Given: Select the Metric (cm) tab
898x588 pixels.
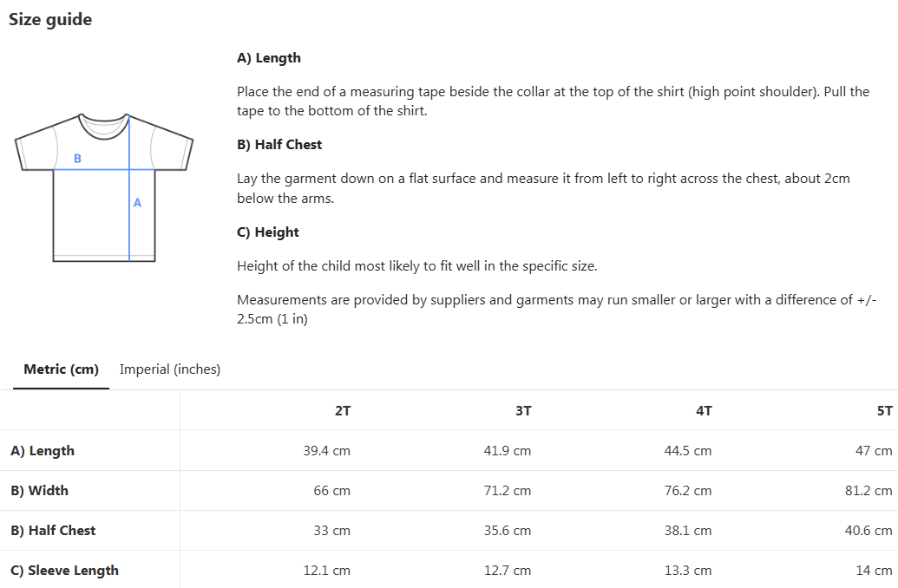Looking at the screenshot, I should click(62, 369).
